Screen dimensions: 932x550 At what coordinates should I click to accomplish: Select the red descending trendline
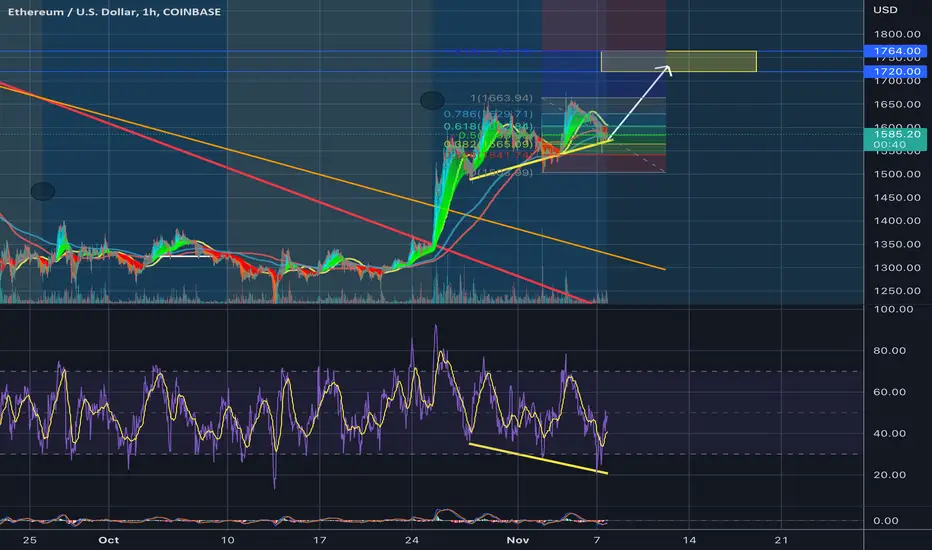coord(297,191)
